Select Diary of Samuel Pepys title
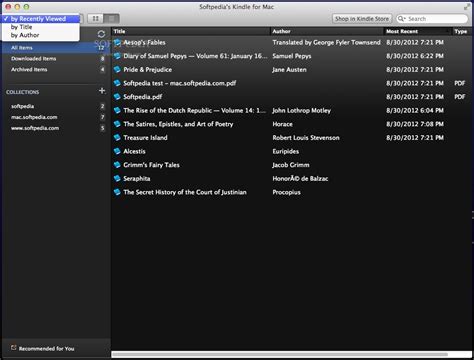The height and width of the screenshot is (360, 474). click(195, 56)
